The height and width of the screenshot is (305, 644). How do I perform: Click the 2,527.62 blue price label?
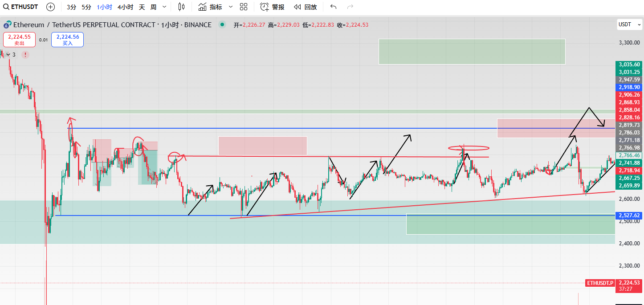click(x=629, y=216)
